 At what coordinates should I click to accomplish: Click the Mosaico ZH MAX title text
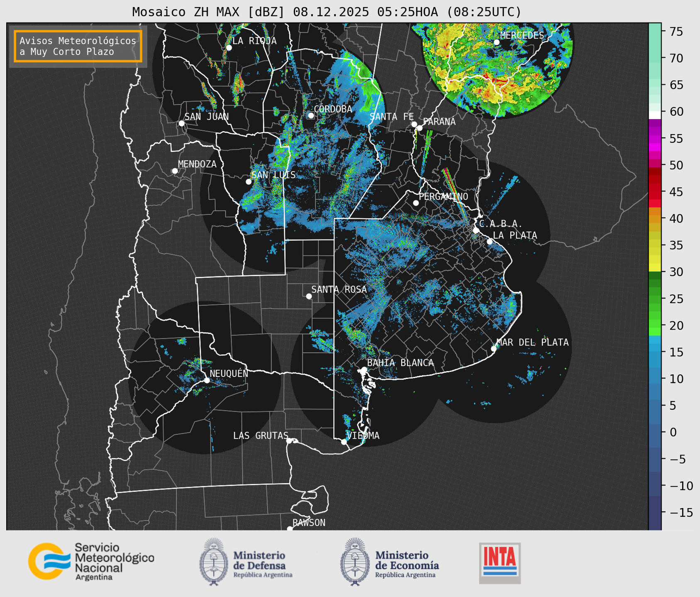pyautogui.click(x=327, y=12)
